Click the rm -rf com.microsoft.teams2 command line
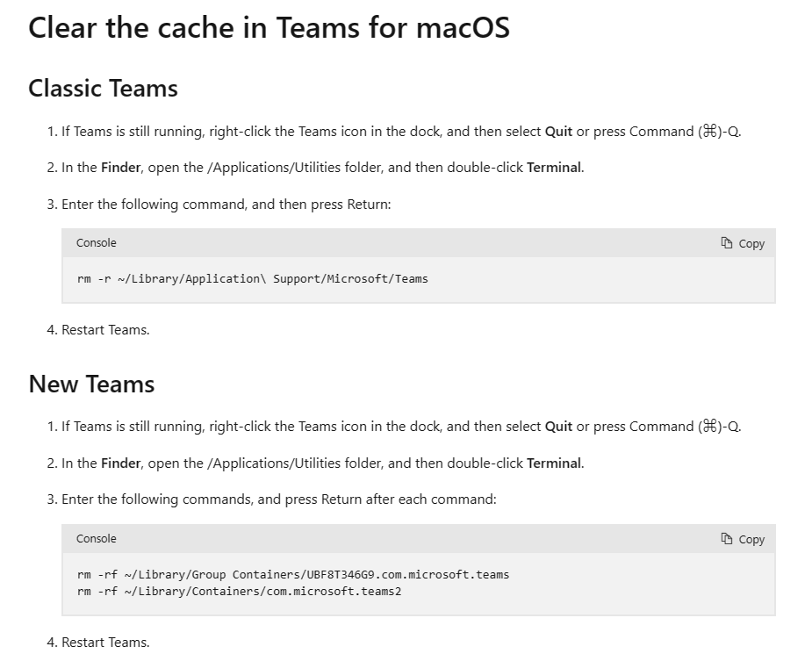Viewport: 812px width, 661px height. pos(239,591)
